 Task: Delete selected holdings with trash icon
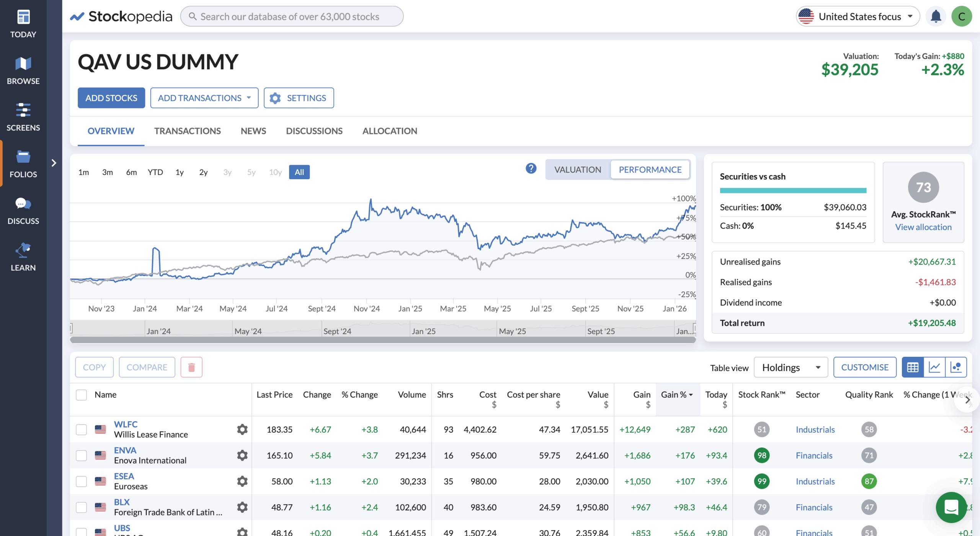[191, 367]
